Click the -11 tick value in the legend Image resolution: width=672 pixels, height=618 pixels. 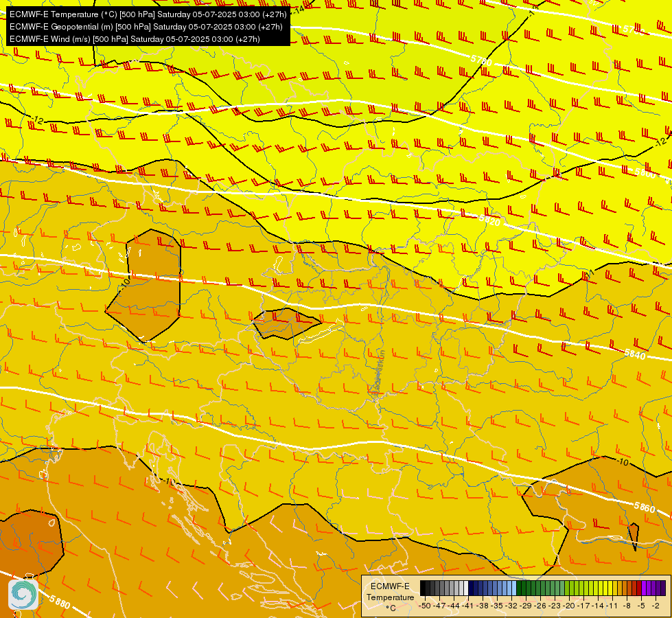[x=612, y=606]
